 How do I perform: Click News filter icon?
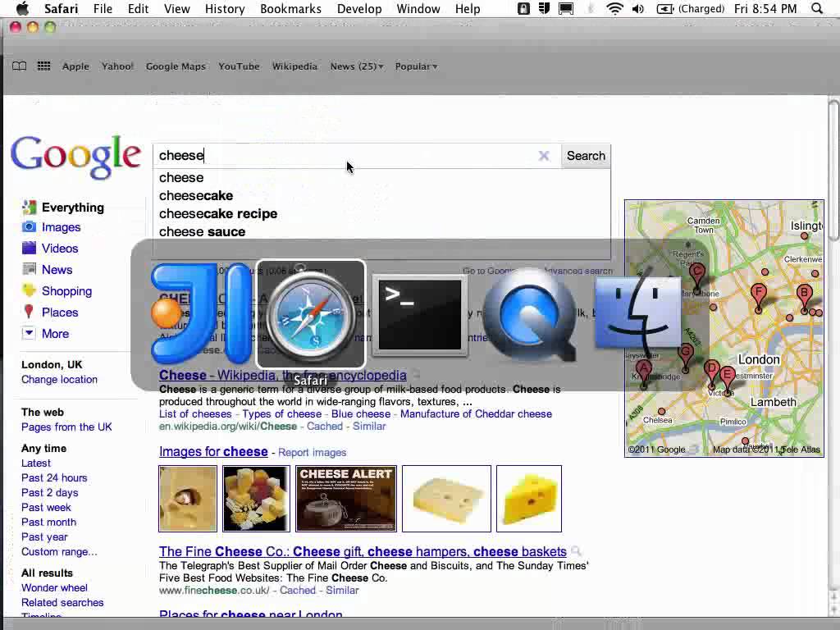pos(29,269)
